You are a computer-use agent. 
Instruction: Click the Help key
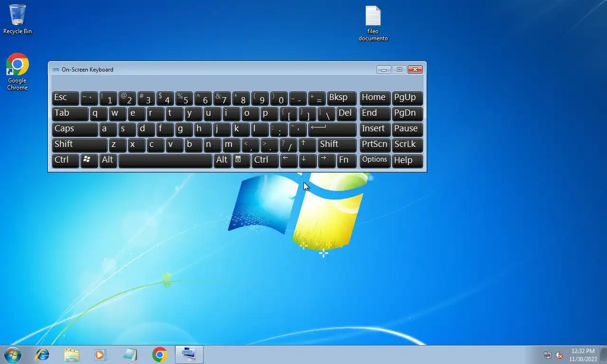[407, 161]
